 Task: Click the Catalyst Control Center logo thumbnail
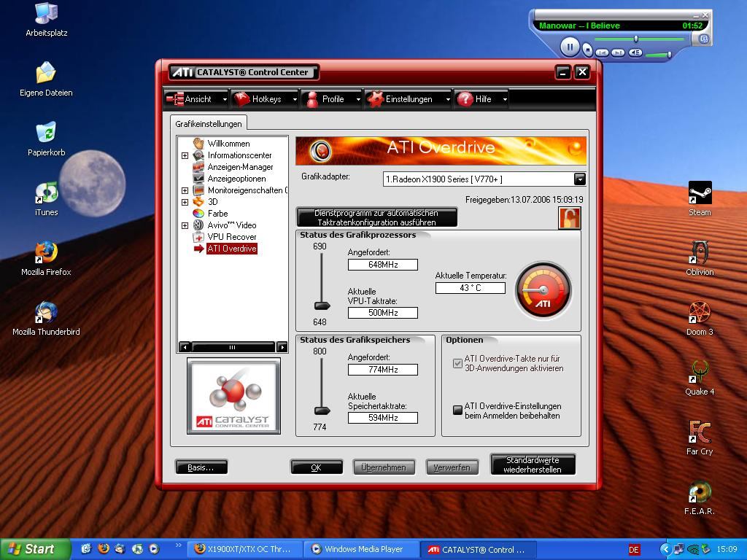(233, 396)
